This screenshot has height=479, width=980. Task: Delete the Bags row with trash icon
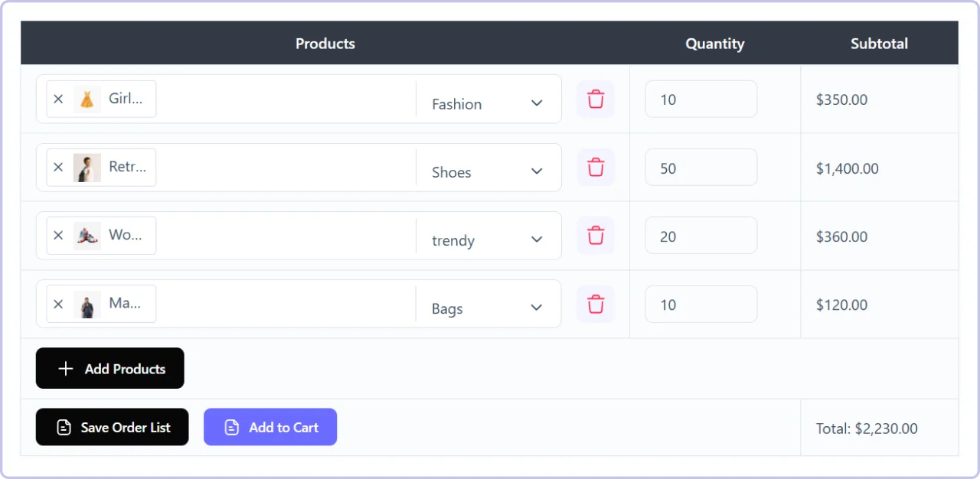coord(596,304)
